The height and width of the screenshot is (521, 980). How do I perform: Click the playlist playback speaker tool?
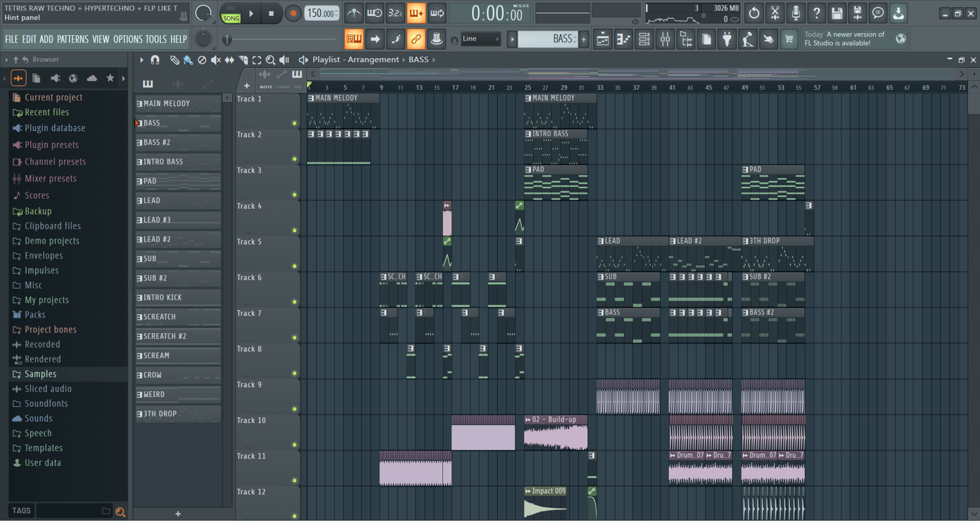[x=284, y=59]
